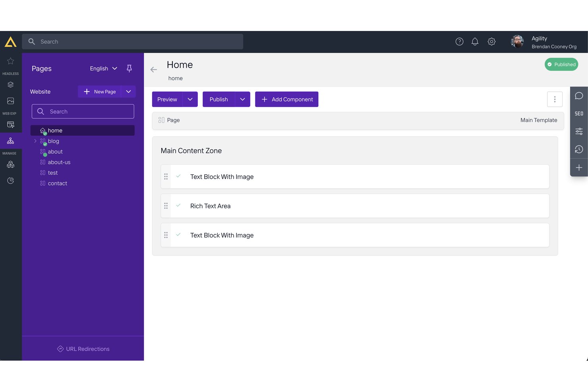Open URL Redirections link

(x=83, y=349)
